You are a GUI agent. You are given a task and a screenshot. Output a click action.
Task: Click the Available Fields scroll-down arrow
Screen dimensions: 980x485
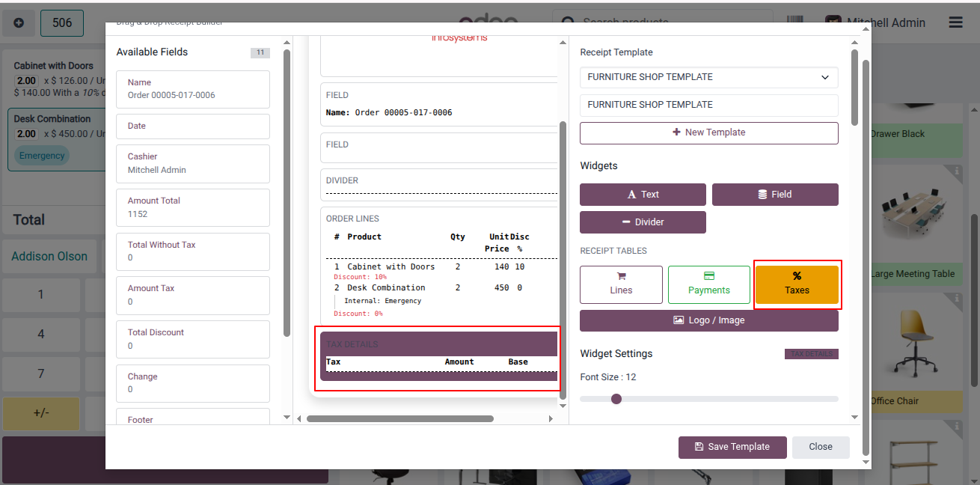(287, 417)
